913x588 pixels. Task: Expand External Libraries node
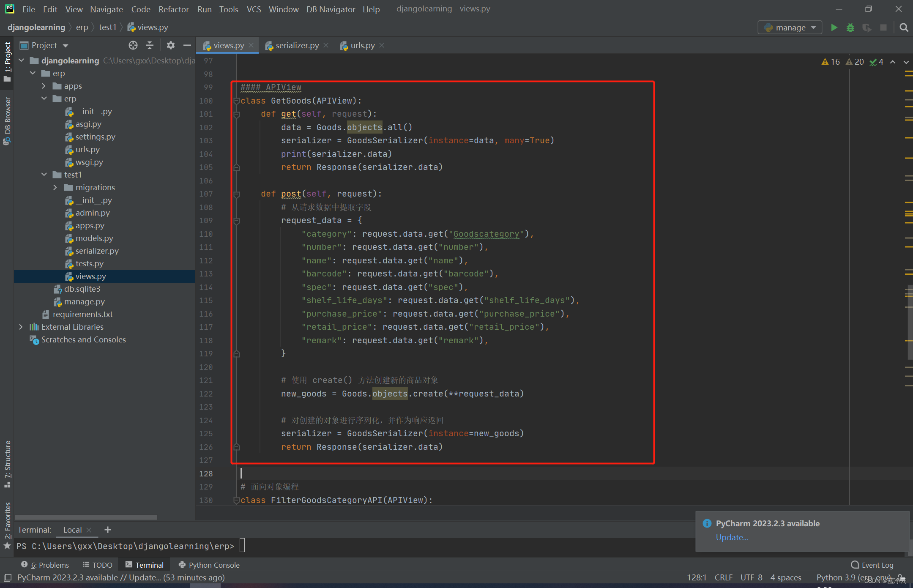(x=21, y=327)
